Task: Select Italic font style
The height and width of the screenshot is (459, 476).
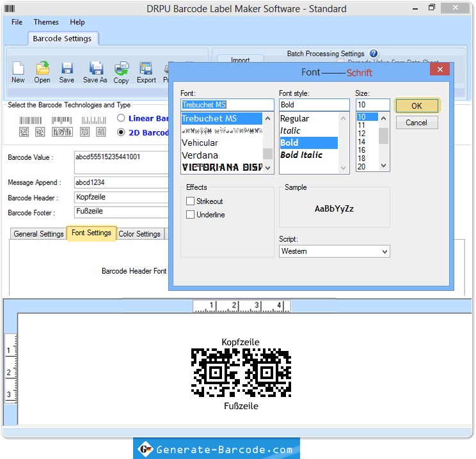Action: click(x=309, y=130)
